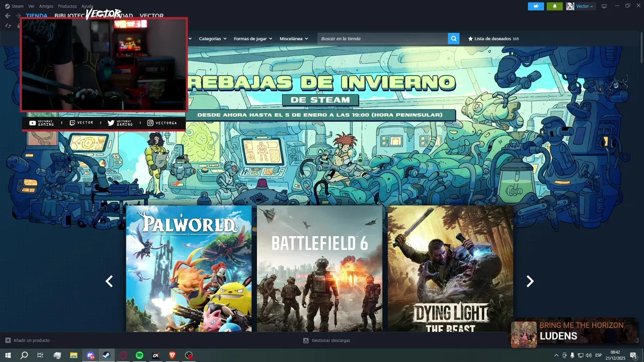Image resolution: width=644 pixels, height=362 pixels.
Task: Click the blue search magnifier button
Action: tap(453, 39)
